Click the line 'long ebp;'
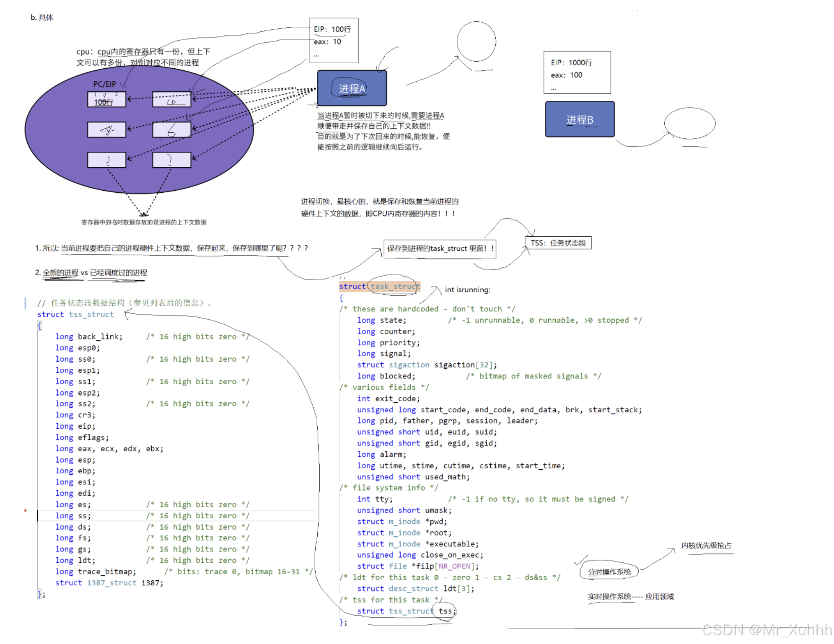This screenshot has width=834, height=644. [75, 471]
